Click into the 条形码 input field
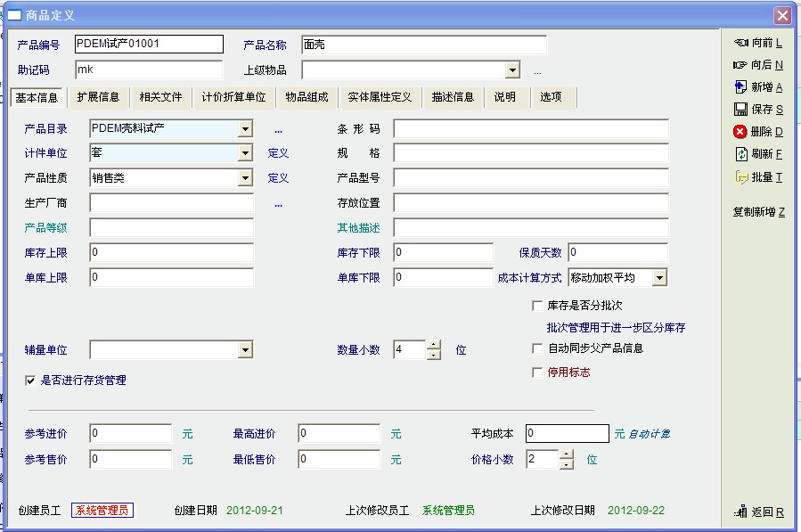The height and width of the screenshot is (532, 801). pos(530,129)
